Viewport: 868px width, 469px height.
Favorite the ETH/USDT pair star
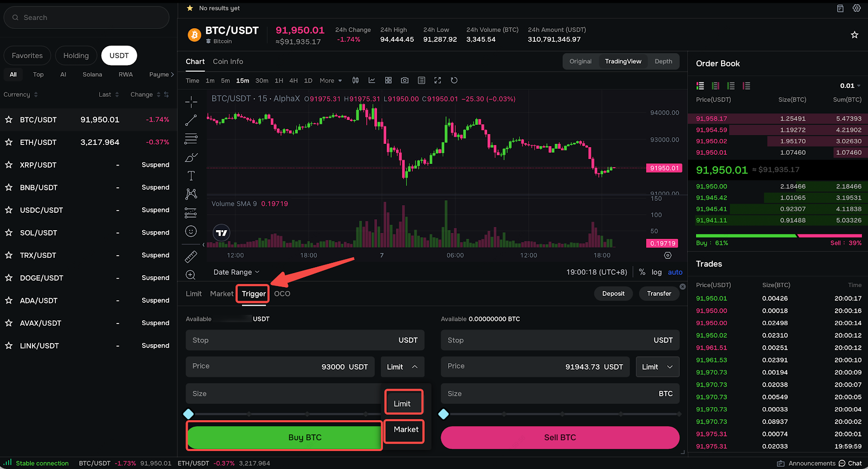point(9,142)
